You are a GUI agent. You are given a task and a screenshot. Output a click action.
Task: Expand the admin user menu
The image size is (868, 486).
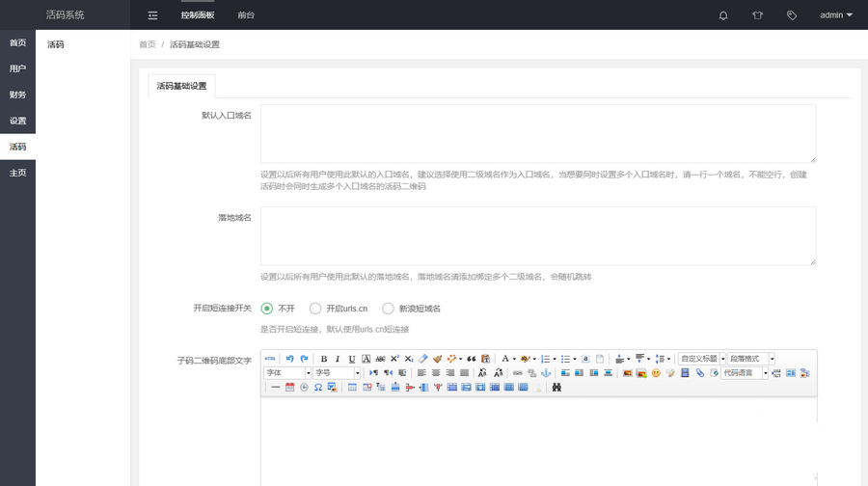click(836, 15)
